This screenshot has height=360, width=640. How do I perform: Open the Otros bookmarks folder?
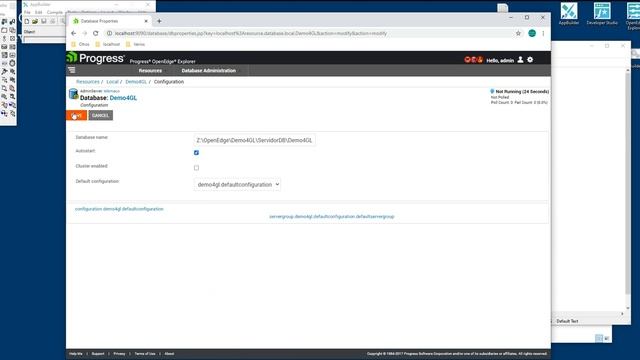[80, 44]
